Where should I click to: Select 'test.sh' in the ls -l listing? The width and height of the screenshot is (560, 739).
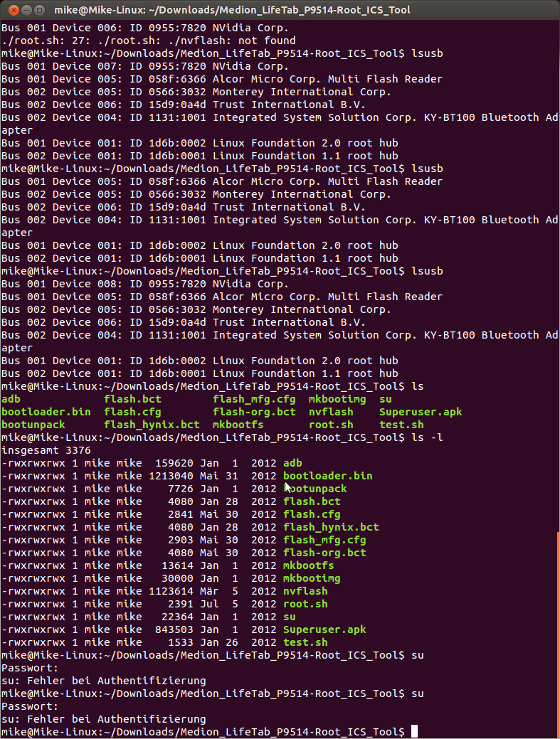click(x=305, y=642)
